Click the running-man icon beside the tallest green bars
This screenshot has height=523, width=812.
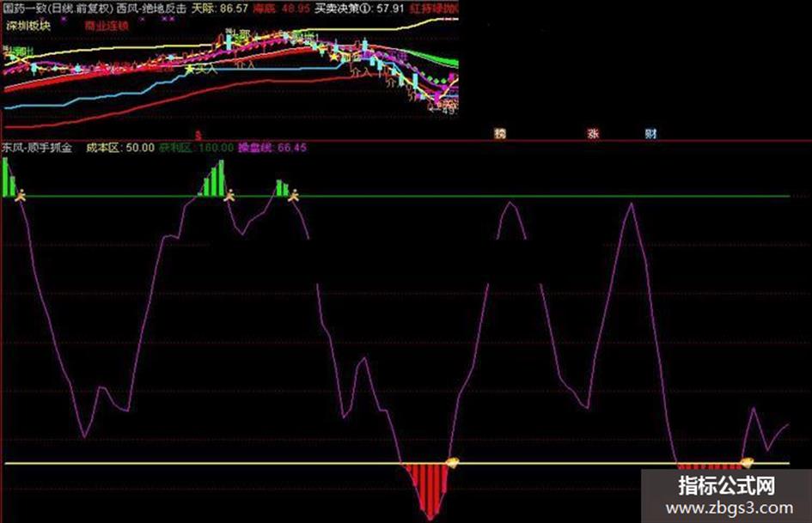[229, 195]
